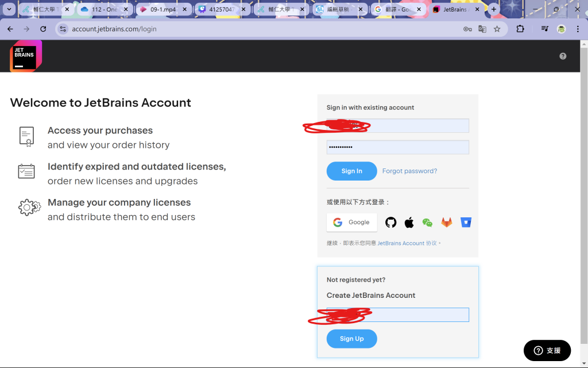Close the 09-1.mp4 tab
Screen dimensions: 588x368
(184, 9)
